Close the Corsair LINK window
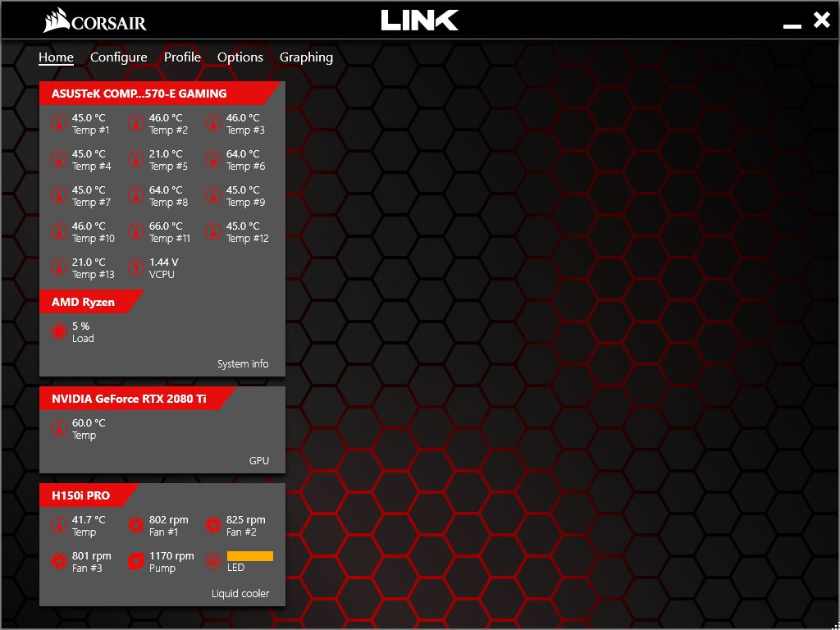This screenshot has height=630, width=840. pyautogui.click(x=821, y=21)
